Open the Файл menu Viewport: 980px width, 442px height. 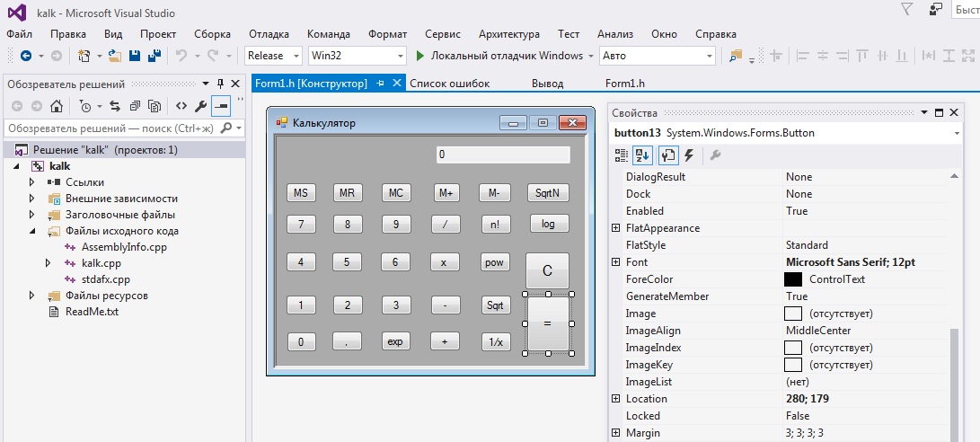click(x=20, y=34)
